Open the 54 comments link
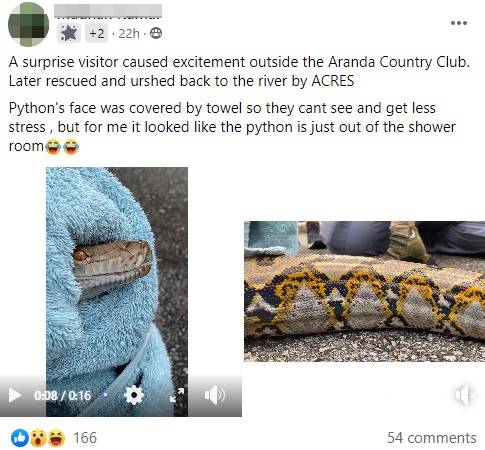 click(432, 438)
